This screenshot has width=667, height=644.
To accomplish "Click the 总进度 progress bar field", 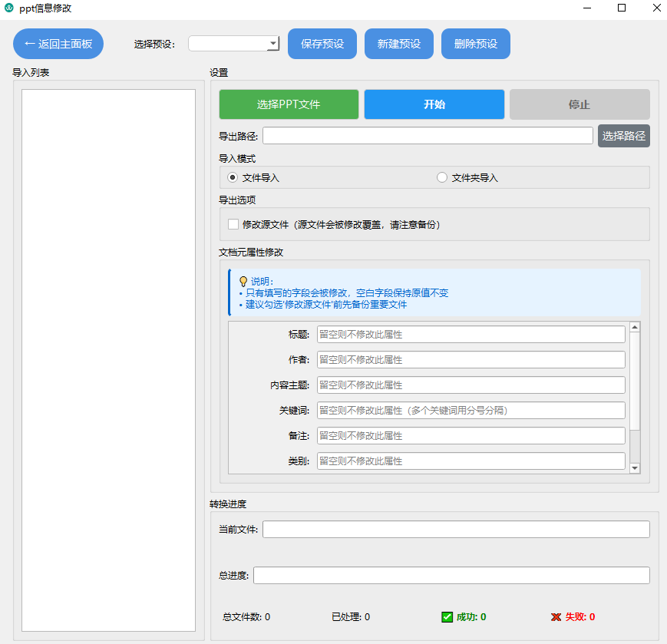I will [453, 573].
